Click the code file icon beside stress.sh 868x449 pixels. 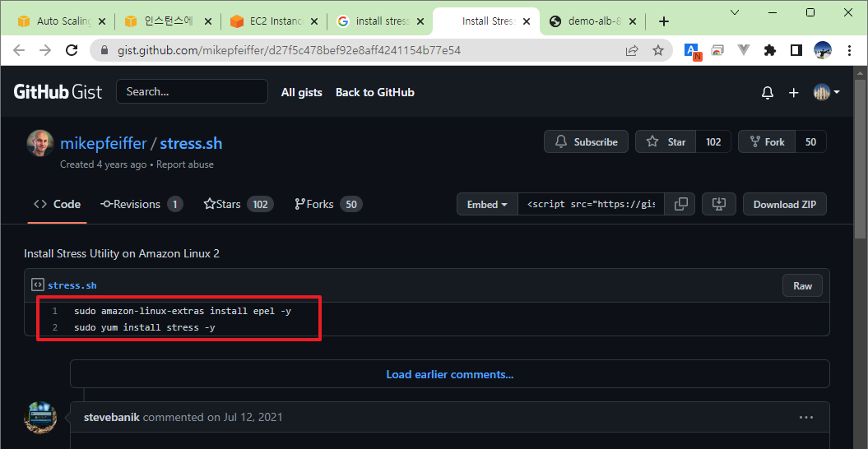click(x=37, y=285)
